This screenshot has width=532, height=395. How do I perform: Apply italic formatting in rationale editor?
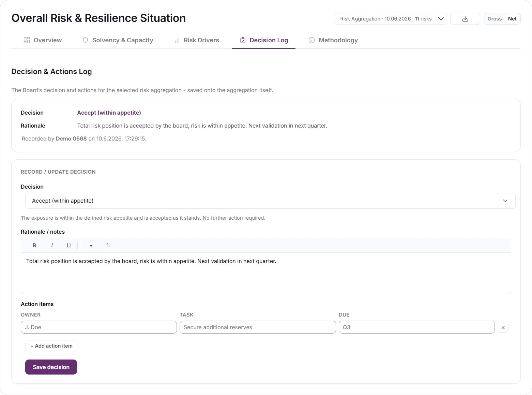pos(52,245)
